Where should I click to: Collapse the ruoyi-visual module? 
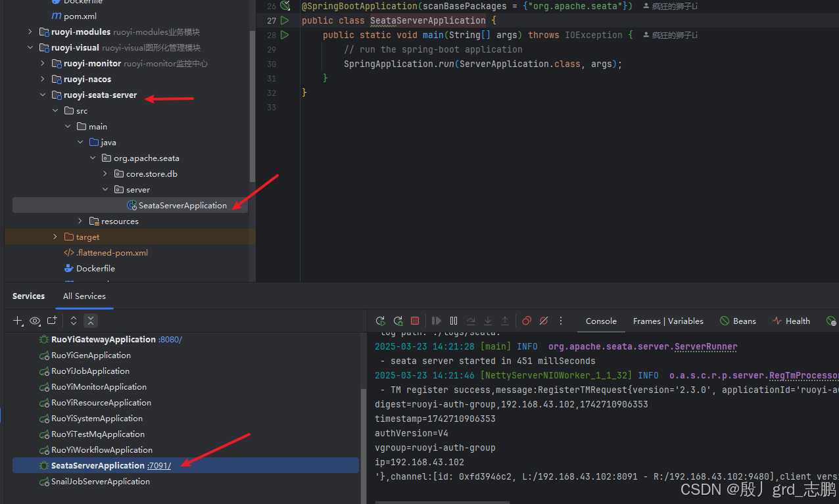point(30,47)
